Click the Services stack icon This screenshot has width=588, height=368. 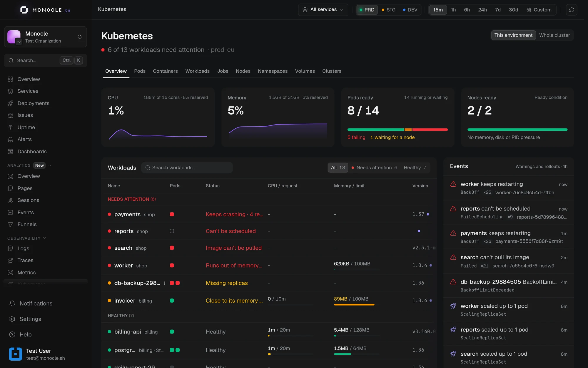(11, 91)
